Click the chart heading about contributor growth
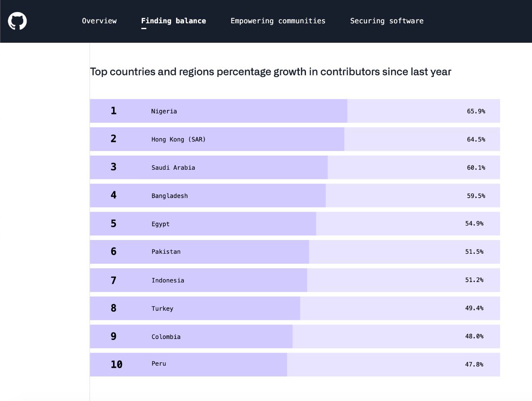Screen dimensions: 532x401 [271, 72]
